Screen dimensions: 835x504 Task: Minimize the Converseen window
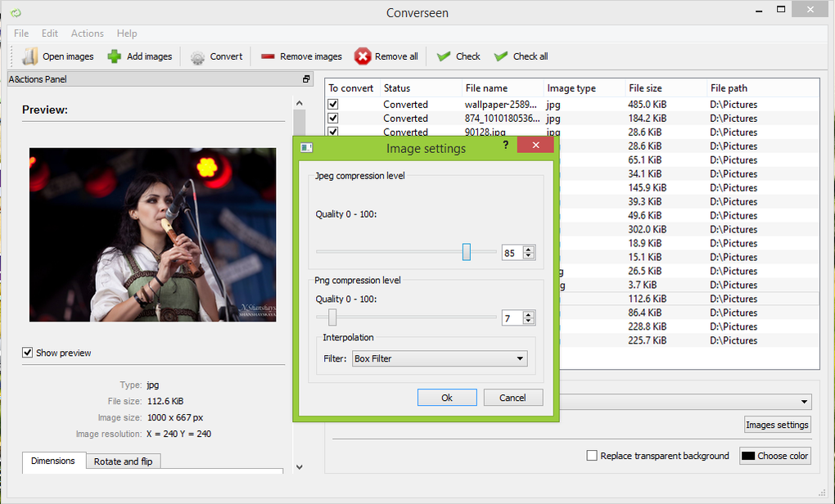pos(759,10)
